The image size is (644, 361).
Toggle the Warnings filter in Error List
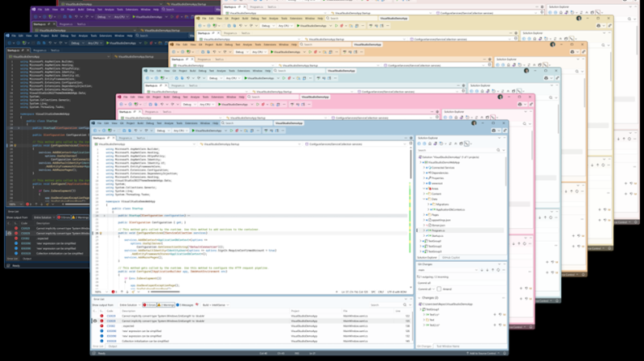point(167,305)
